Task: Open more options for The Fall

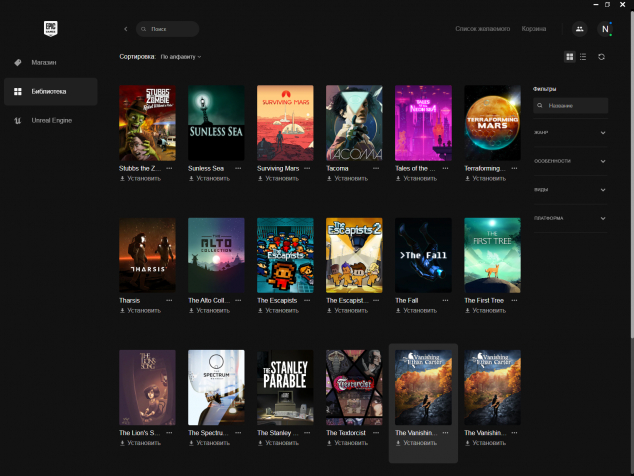Action: pyautogui.click(x=445, y=300)
